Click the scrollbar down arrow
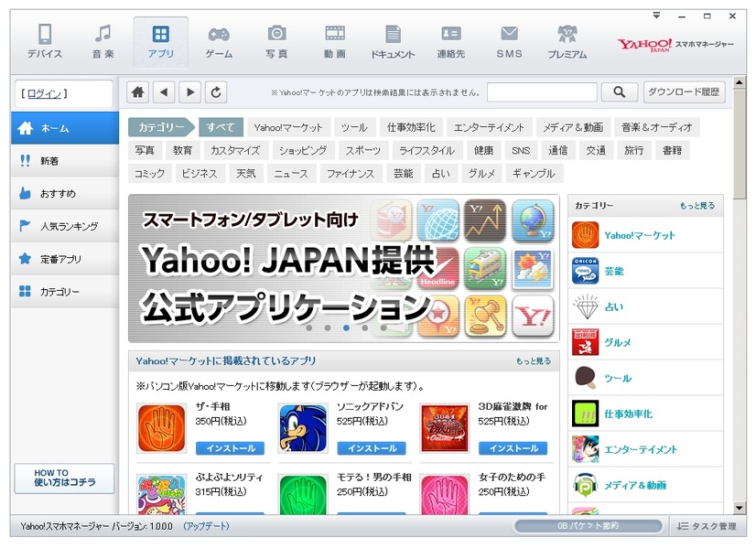 [x=740, y=508]
